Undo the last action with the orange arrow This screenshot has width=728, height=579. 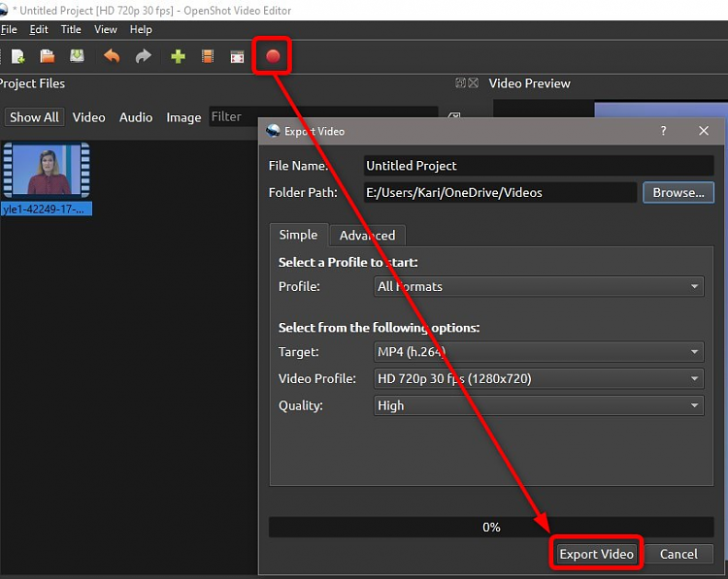112,56
